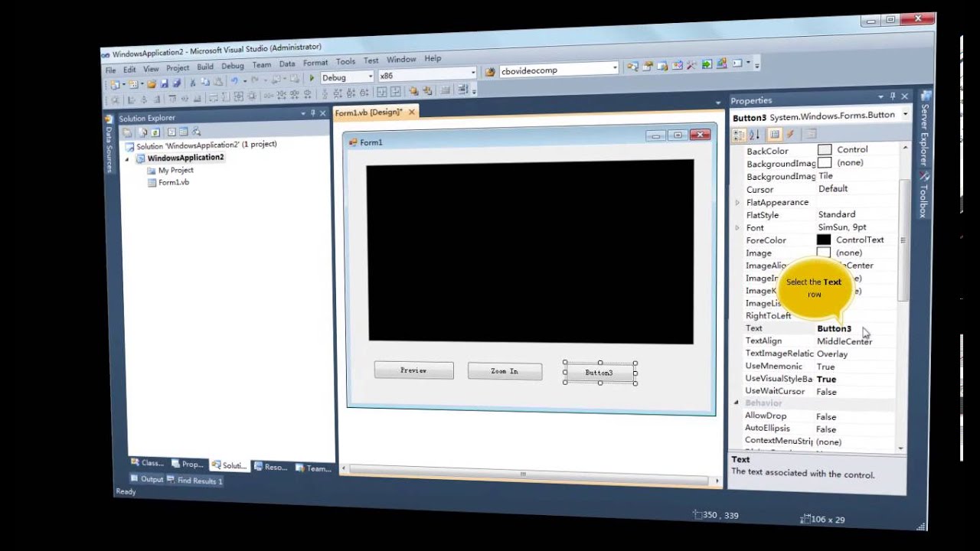Sort properties alphabetically
The height and width of the screenshot is (551, 980).
(754, 135)
